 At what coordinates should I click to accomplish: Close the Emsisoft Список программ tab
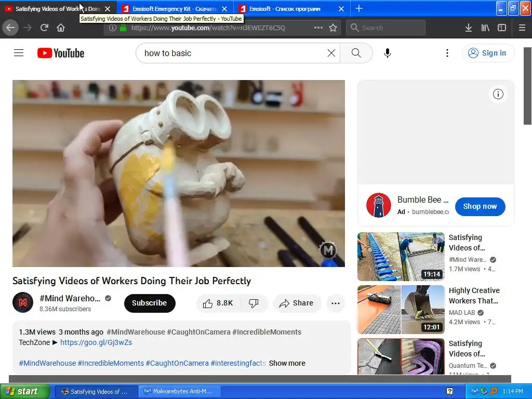tap(341, 9)
